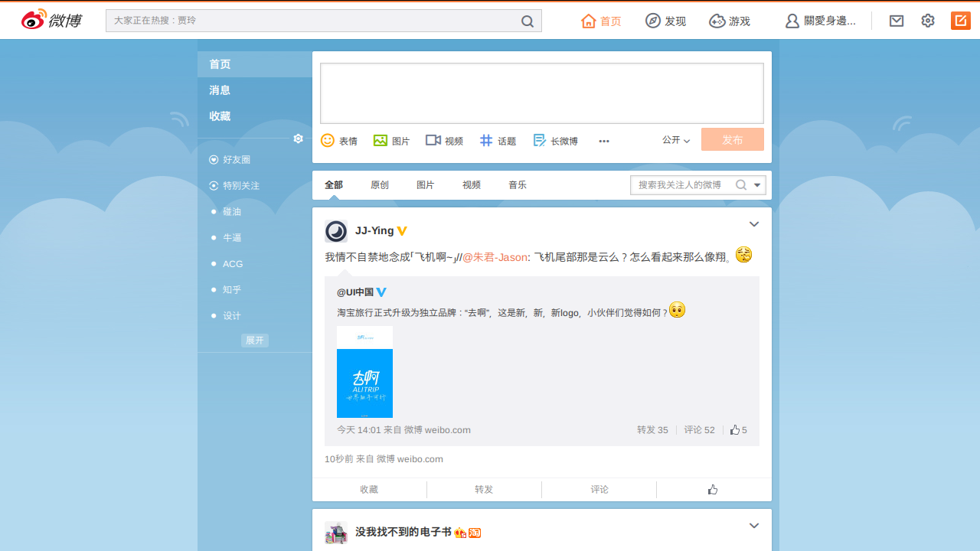Open messages via the envelope icon
Image resolution: width=980 pixels, height=551 pixels.
pyautogui.click(x=897, y=21)
